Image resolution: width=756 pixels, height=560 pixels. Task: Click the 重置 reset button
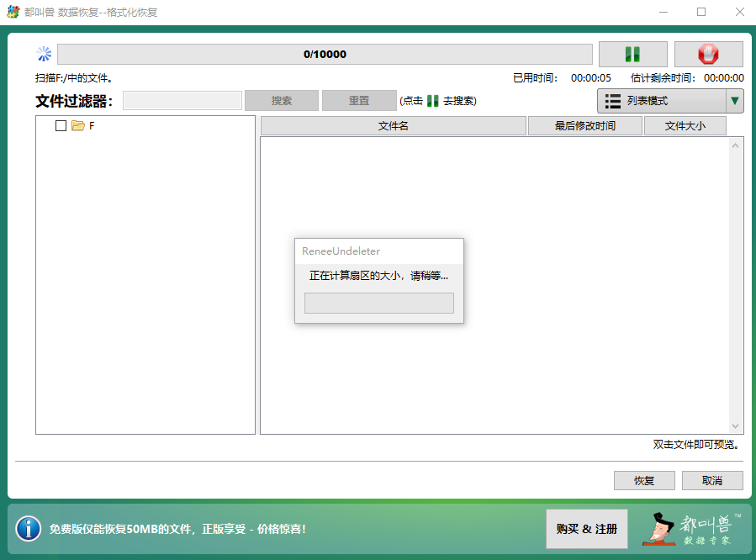tap(359, 101)
